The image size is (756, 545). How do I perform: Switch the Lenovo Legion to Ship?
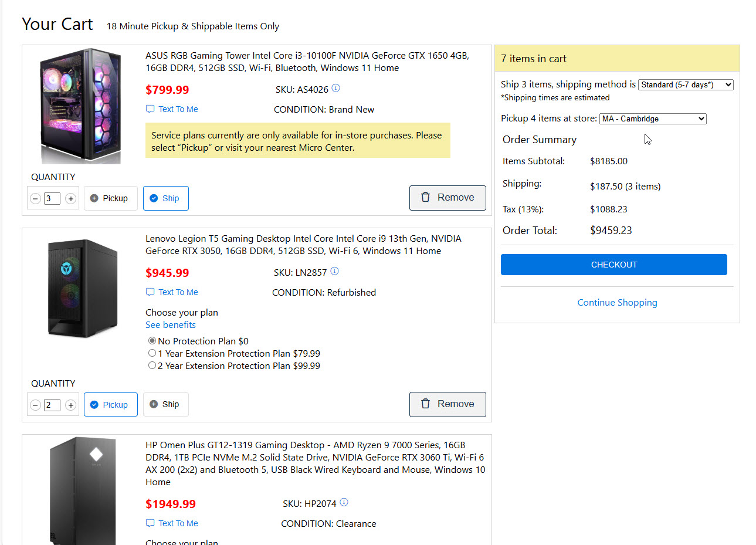[165, 404]
